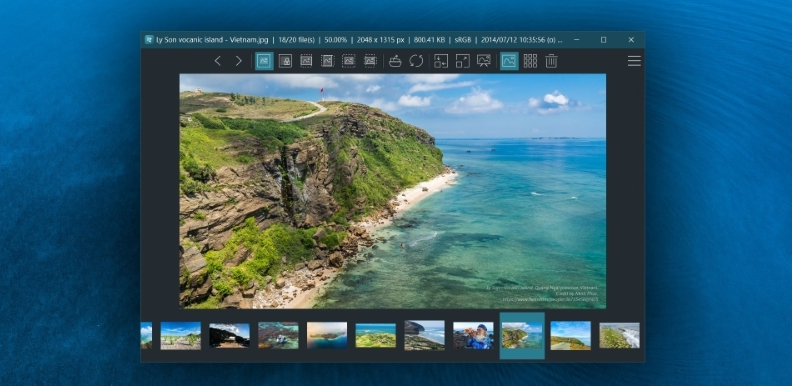This screenshot has width=792, height=386.
Task: Select Scale to fill zoom mode
Action: [x=370, y=61]
